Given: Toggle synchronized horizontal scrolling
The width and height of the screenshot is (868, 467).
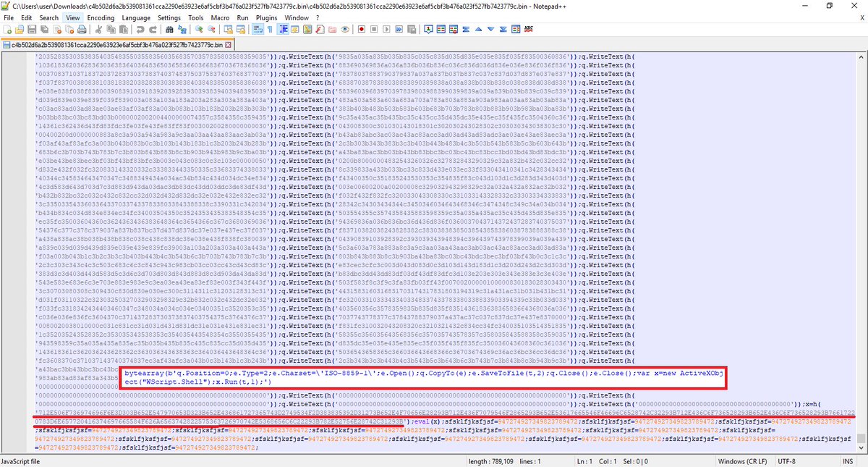Looking at the screenshot, I should click(x=241, y=29).
